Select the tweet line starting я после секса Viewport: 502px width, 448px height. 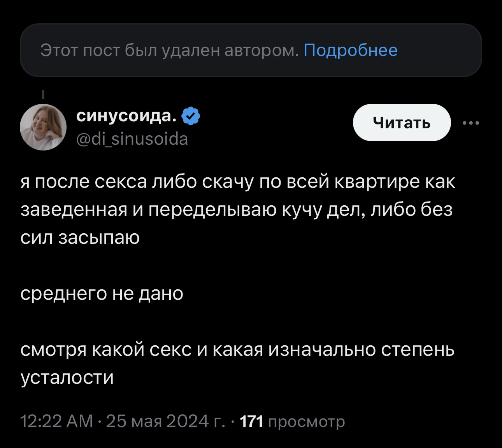[x=237, y=182]
